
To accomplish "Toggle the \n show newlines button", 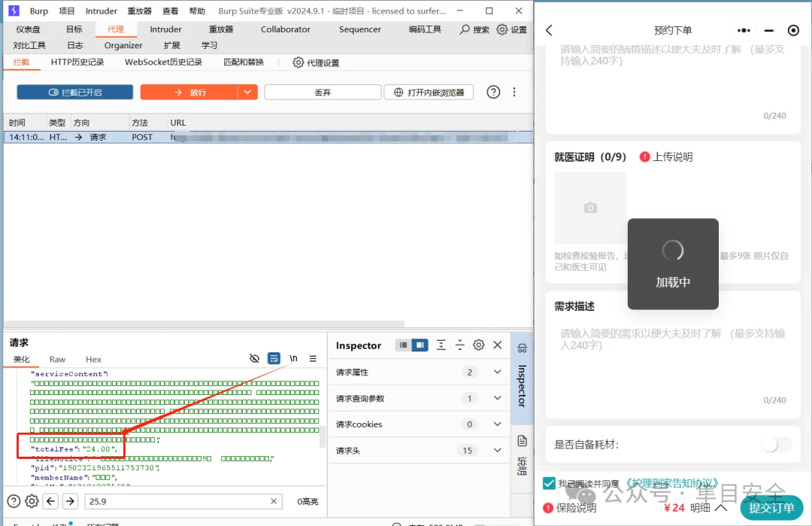I will (x=294, y=359).
